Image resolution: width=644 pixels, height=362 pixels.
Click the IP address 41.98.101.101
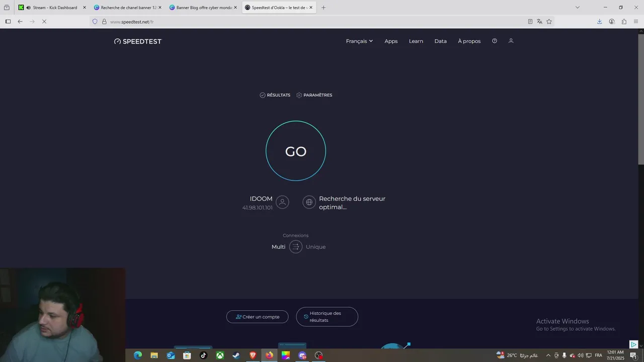(x=257, y=208)
